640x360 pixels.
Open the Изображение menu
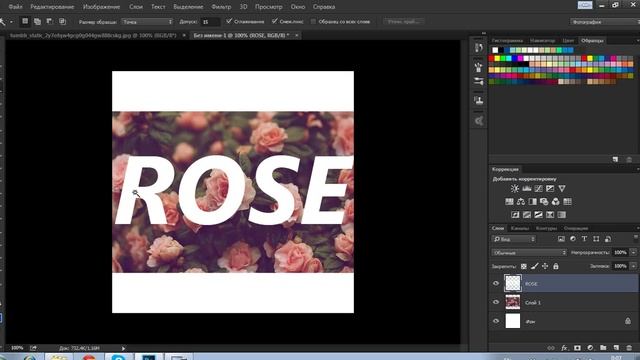point(101,7)
